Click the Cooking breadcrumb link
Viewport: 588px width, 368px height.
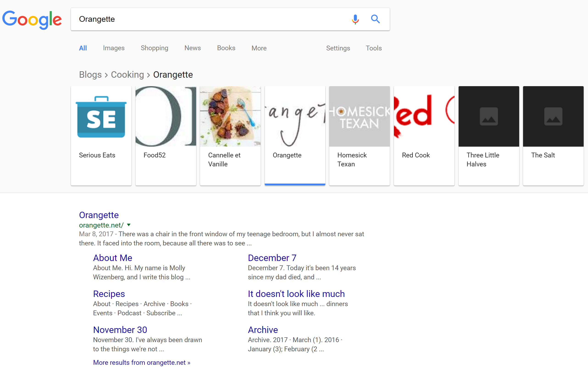(127, 75)
